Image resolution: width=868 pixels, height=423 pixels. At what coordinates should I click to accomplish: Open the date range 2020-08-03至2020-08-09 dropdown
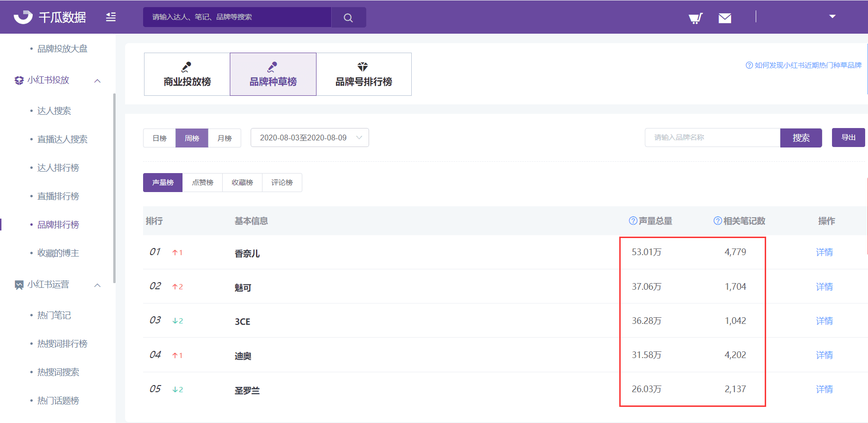310,138
